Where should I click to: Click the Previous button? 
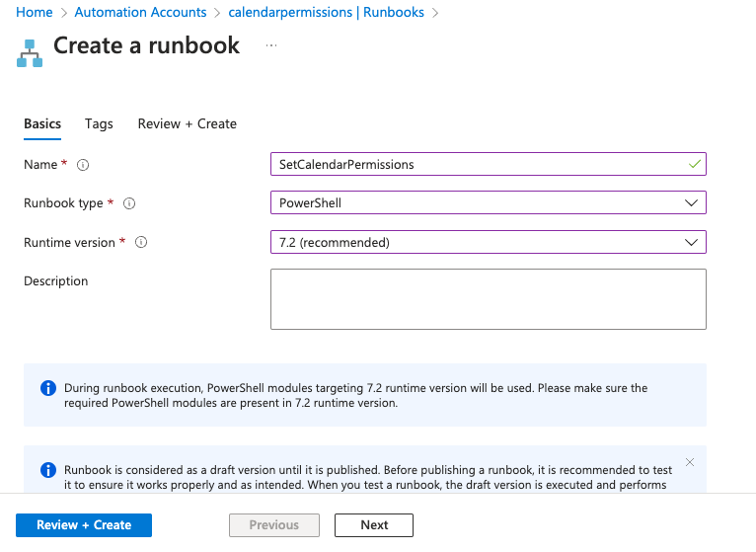tap(274, 525)
